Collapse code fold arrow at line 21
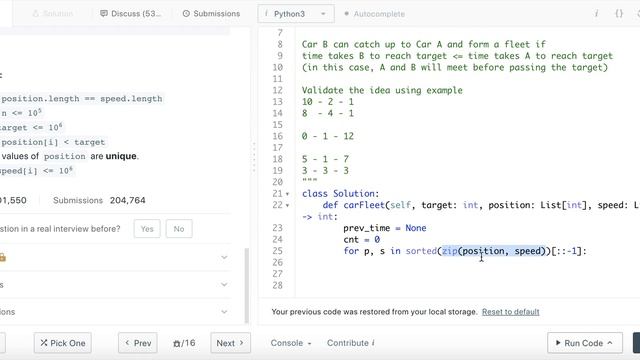Screen dimensions: 640x360 pos(287,194)
